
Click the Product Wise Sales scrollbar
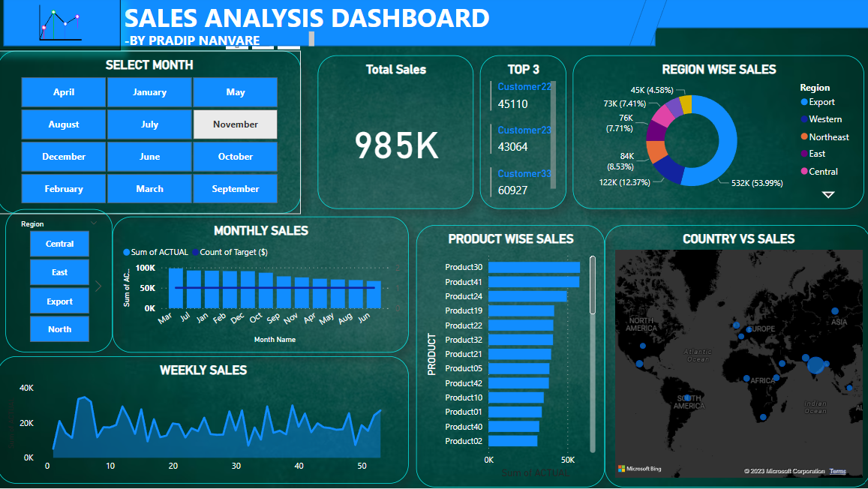pos(593,285)
